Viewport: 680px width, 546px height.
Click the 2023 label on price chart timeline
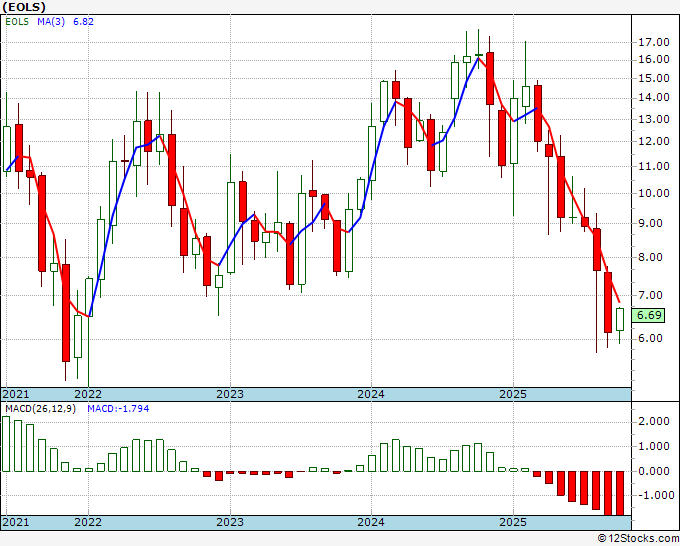[230, 394]
